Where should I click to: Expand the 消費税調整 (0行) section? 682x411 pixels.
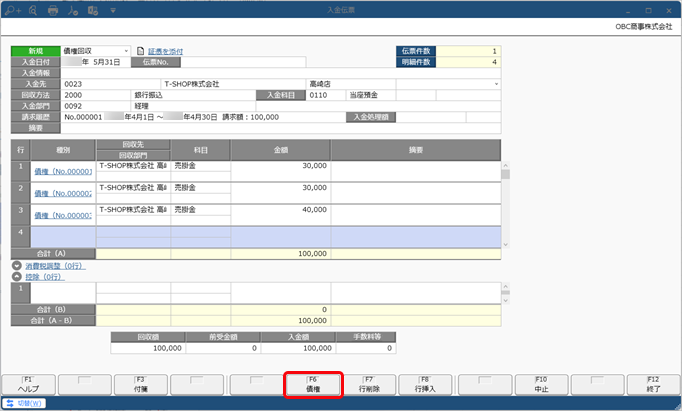[17, 265]
